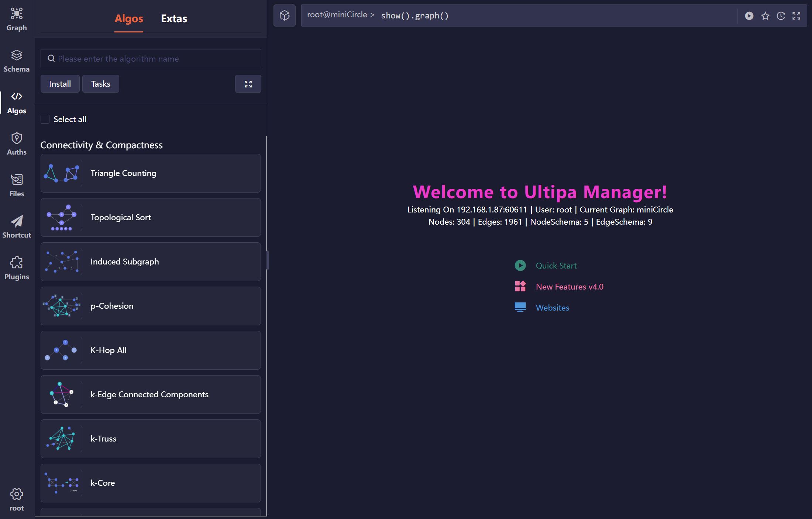This screenshot has height=519, width=812.
Task: Open query history clock icon
Action: point(781,16)
